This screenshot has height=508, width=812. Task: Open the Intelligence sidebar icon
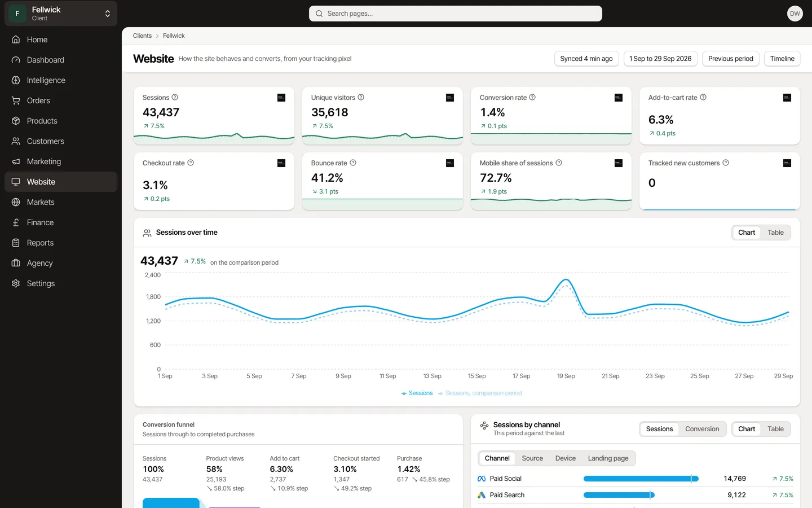click(16, 80)
